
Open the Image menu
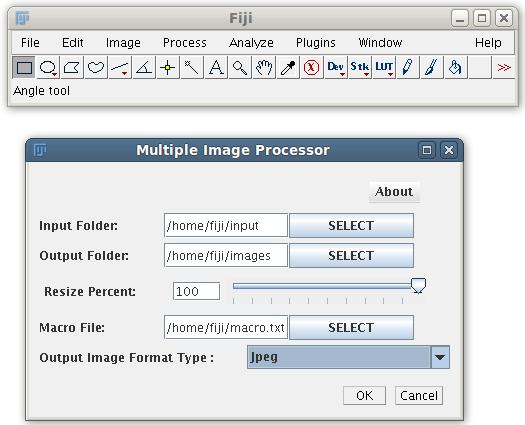(123, 43)
